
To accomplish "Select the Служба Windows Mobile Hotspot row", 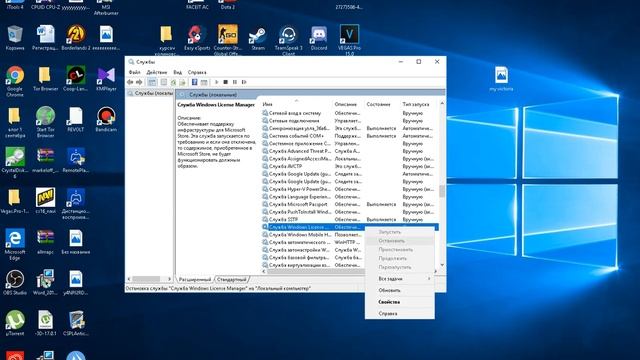I will coord(313,235).
